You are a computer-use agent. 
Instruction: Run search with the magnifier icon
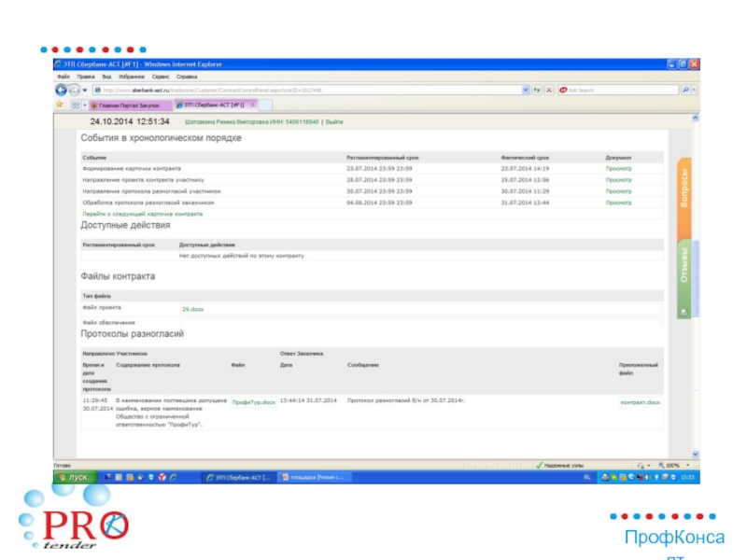point(685,90)
